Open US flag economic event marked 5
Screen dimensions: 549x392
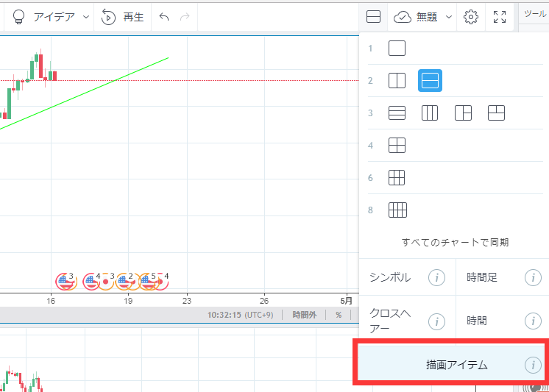point(147,282)
